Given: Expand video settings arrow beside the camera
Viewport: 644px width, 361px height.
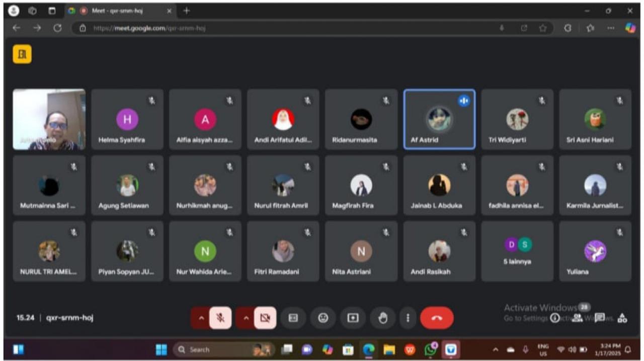Looking at the screenshot, I should (246, 318).
